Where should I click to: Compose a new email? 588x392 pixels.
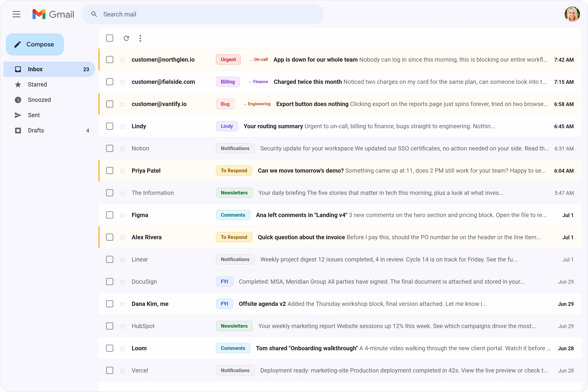click(x=35, y=44)
